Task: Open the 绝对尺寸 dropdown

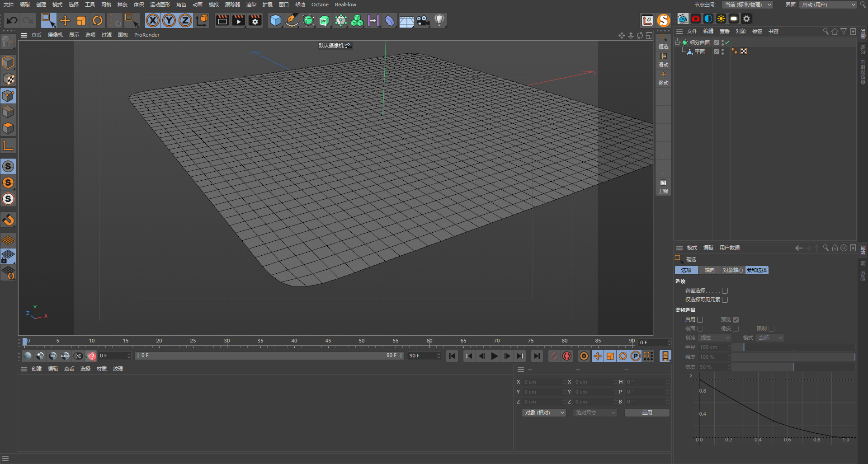Action: tap(595, 412)
